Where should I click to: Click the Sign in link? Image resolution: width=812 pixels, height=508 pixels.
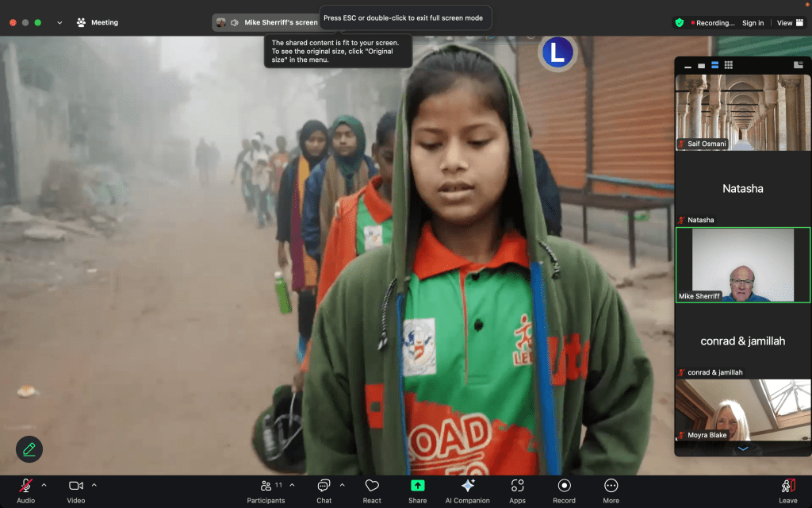coord(753,23)
